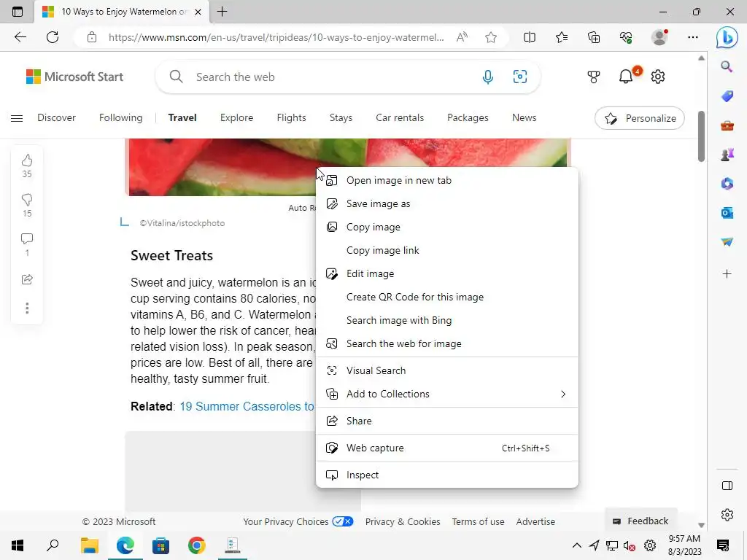
Task: Open Privacy & Cookies link
Action: (x=403, y=521)
